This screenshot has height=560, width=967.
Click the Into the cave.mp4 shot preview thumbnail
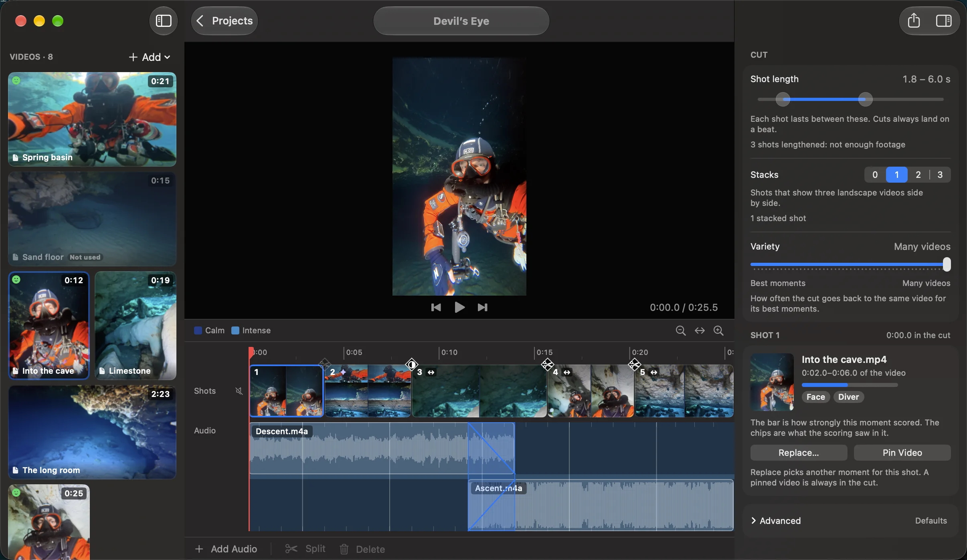click(772, 382)
